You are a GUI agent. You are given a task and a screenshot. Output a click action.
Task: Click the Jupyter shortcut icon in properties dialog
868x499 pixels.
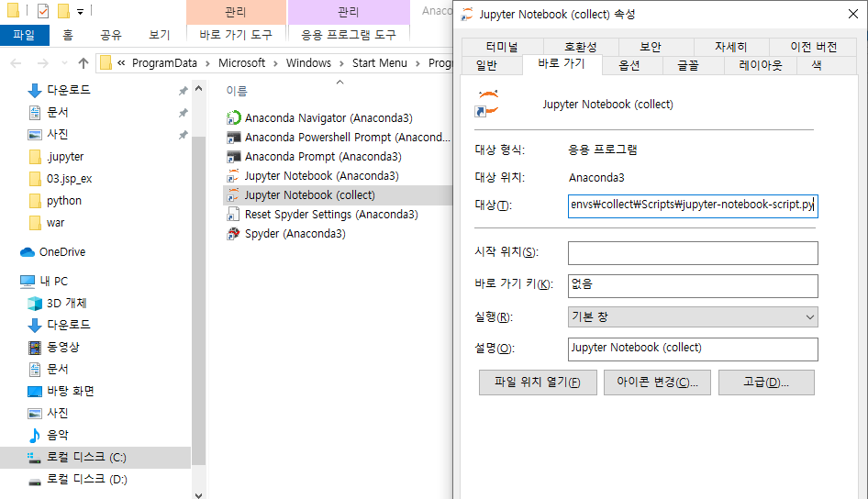click(487, 104)
